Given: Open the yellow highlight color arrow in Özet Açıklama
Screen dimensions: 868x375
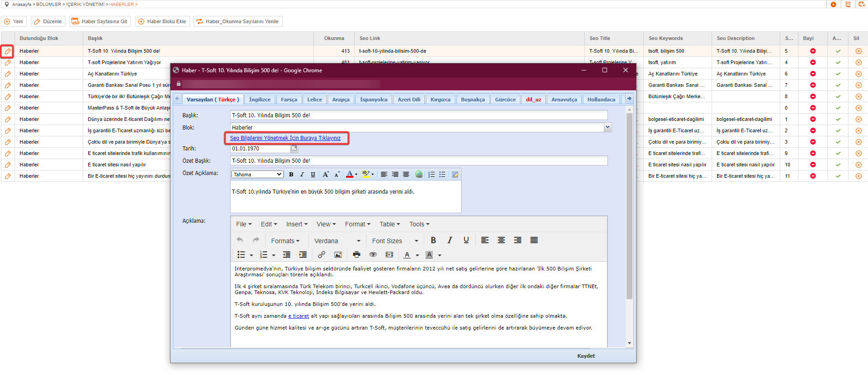Looking at the screenshot, I should coord(372,175).
